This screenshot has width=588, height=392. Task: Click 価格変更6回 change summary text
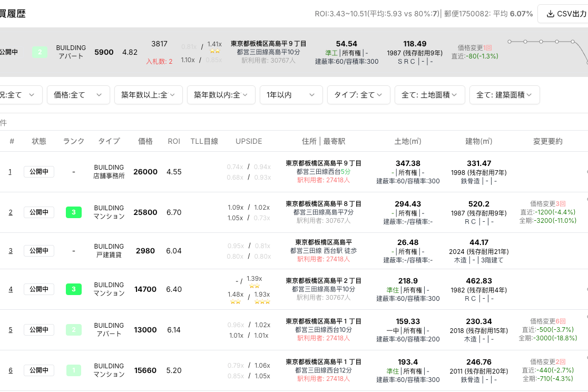(x=548, y=321)
